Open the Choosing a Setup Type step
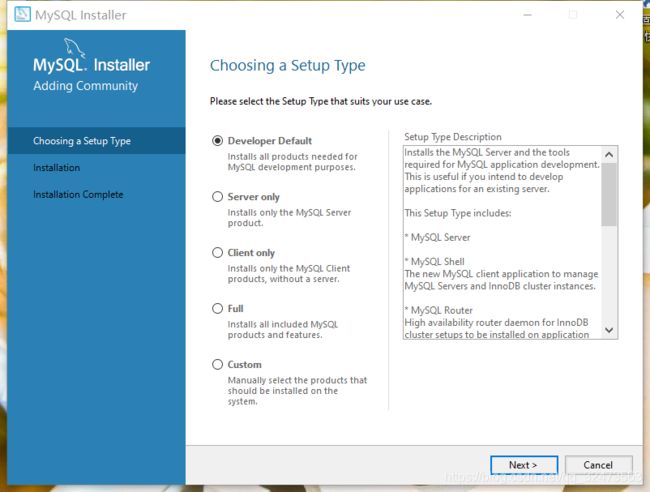The height and width of the screenshot is (492, 650). pos(96,141)
